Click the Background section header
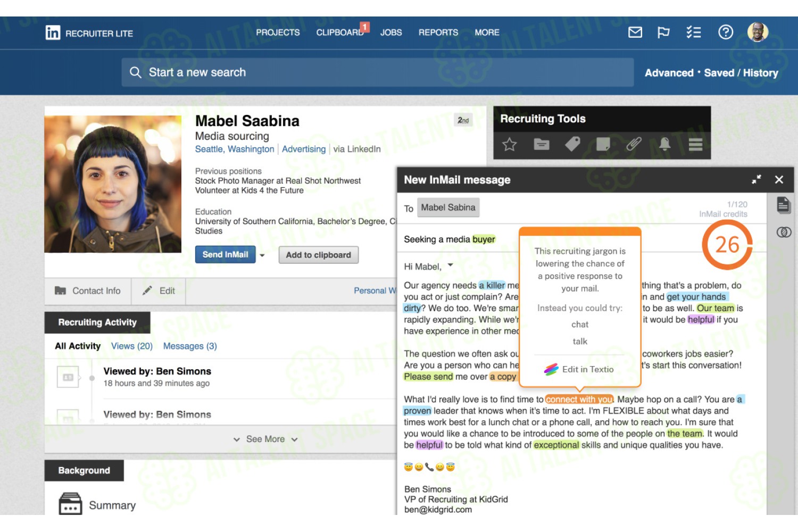This screenshot has width=798, height=532. pos(84,471)
